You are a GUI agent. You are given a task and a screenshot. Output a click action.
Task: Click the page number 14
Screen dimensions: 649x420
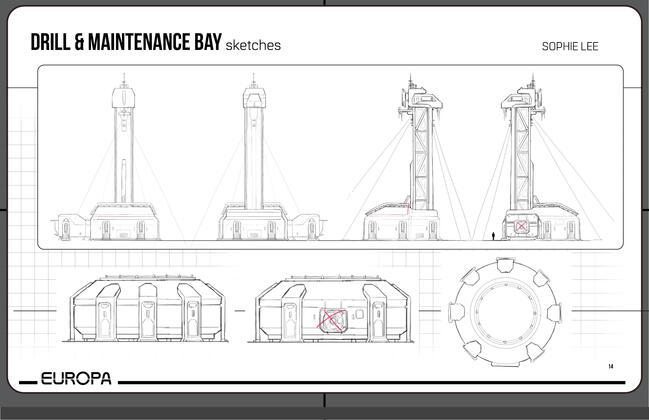[x=610, y=367]
